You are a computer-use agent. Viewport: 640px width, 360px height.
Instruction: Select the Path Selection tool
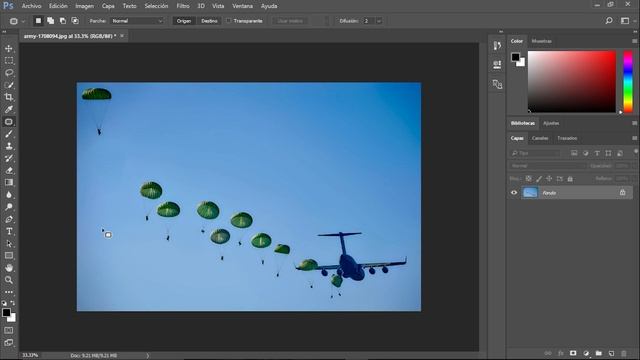point(9,244)
